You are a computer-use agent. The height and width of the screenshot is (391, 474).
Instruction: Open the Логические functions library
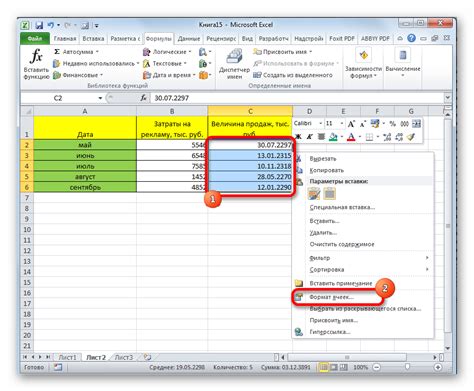(x=167, y=52)
